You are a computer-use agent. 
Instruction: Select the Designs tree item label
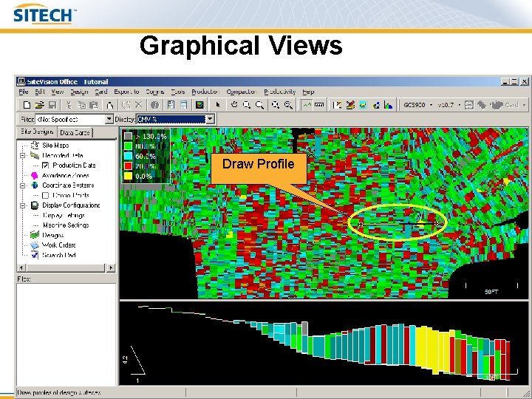(53, 235)
